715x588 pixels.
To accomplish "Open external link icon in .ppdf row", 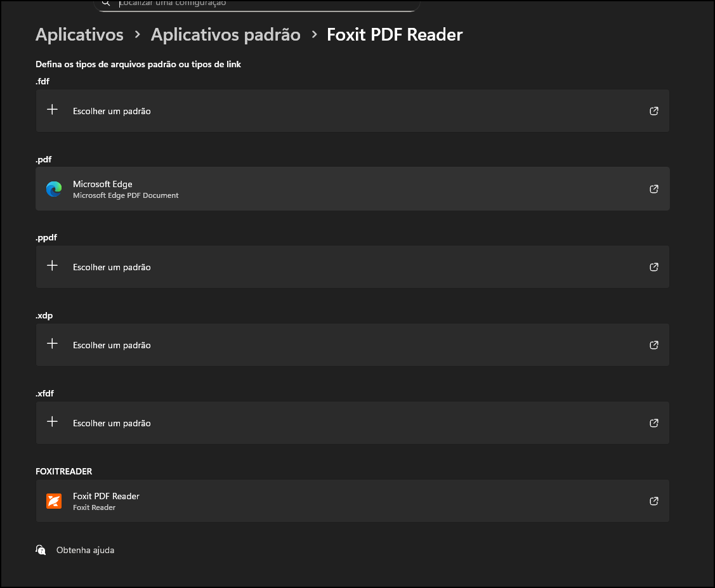I will coord(654,267).
